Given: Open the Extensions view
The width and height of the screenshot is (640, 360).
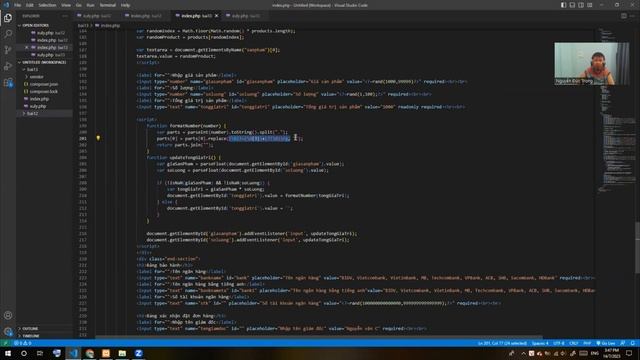Looking at the screenshot, I should (8, 82).
